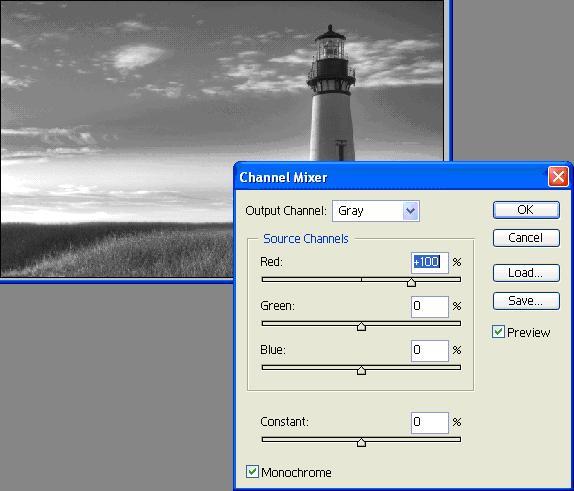Open the Output Channel dropdown
The image size is (574, 491).
(376, 211)
